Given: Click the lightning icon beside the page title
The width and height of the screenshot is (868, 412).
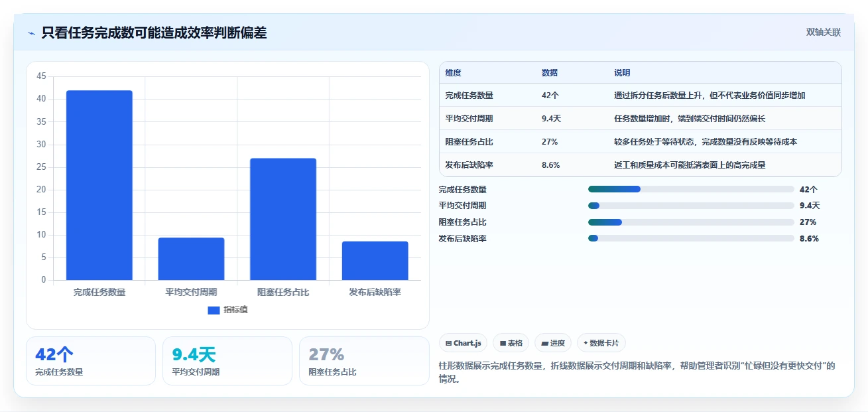Looking at the screenshot, I should point(31,33).
